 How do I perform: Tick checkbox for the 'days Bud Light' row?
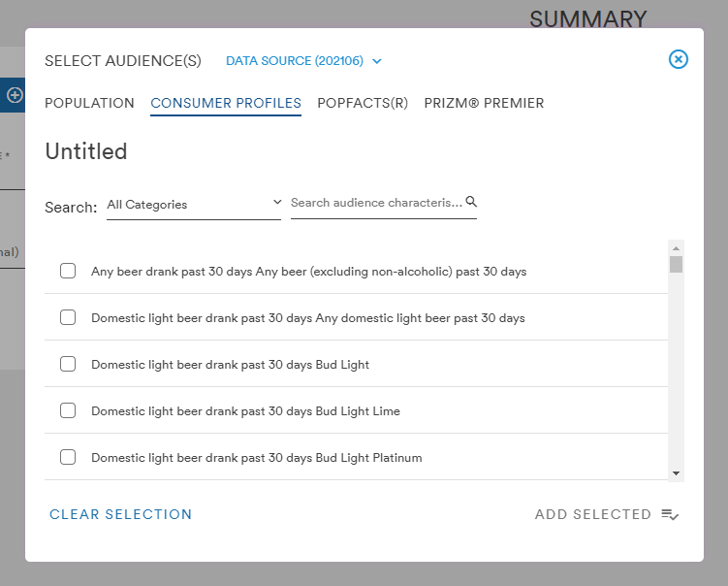pos(68,364)
